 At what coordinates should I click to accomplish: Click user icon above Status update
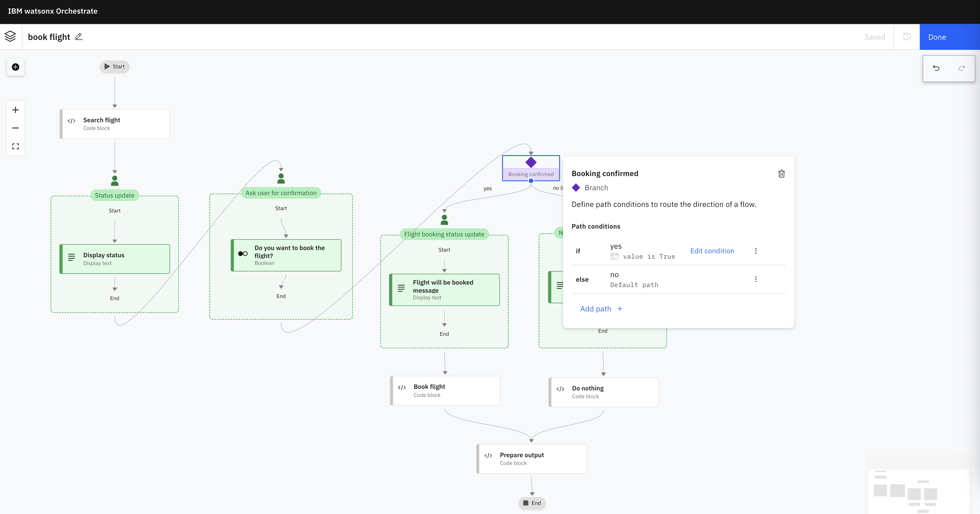click(x=115, y=180)
